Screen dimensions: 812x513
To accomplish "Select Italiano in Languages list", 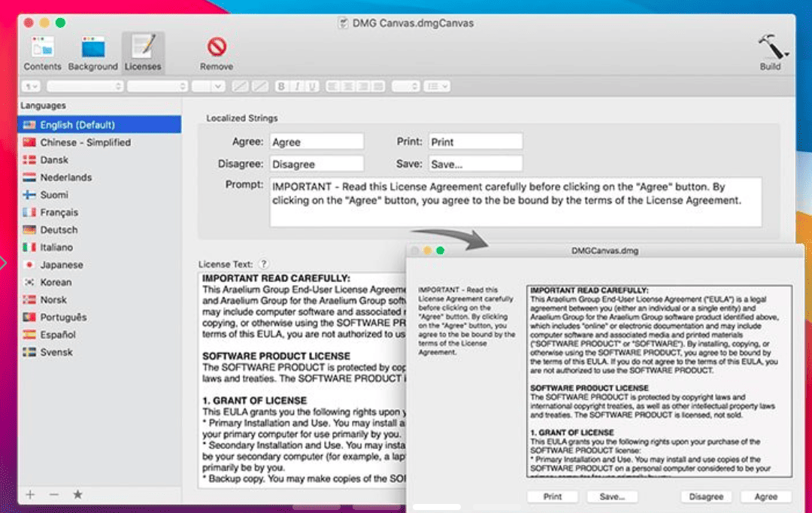I will (99, 247).
